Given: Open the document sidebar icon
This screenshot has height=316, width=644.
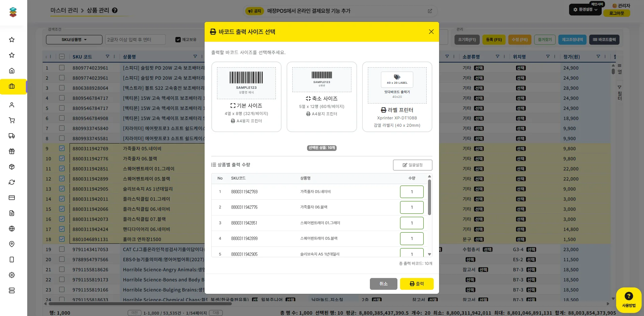Looking at the screenshot, I should click(x=12, y=213).
